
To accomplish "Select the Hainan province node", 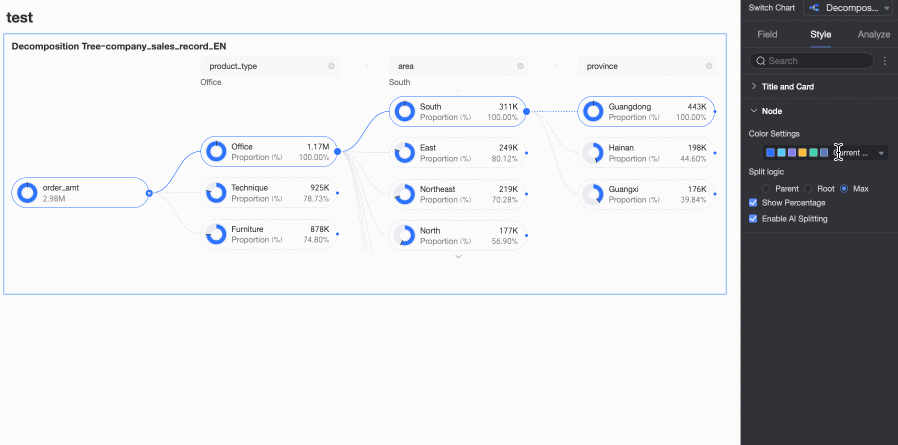I will tap(646, 153).
